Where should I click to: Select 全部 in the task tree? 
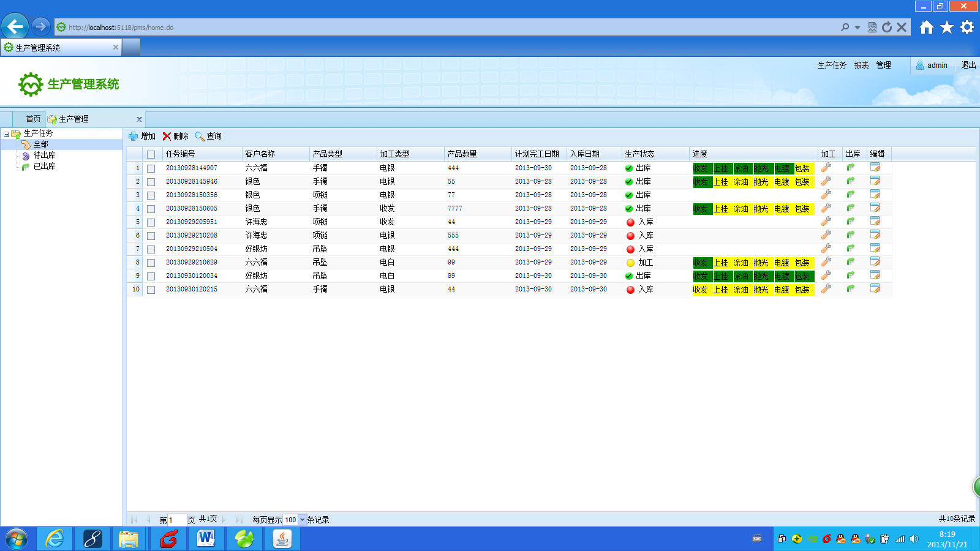[40, 144]
